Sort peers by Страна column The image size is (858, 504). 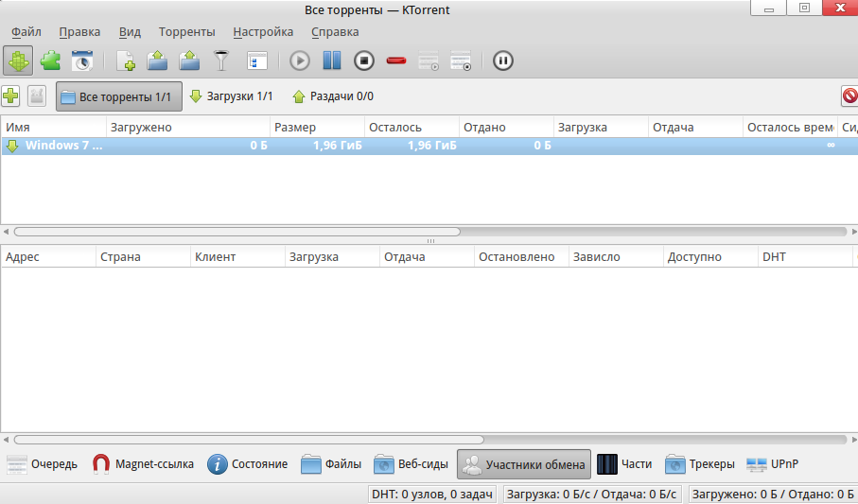point(144,256)
